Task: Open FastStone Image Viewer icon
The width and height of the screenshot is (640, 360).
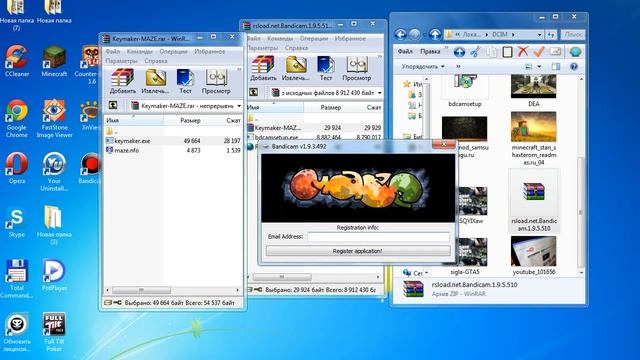Action: tap(54, 118)
